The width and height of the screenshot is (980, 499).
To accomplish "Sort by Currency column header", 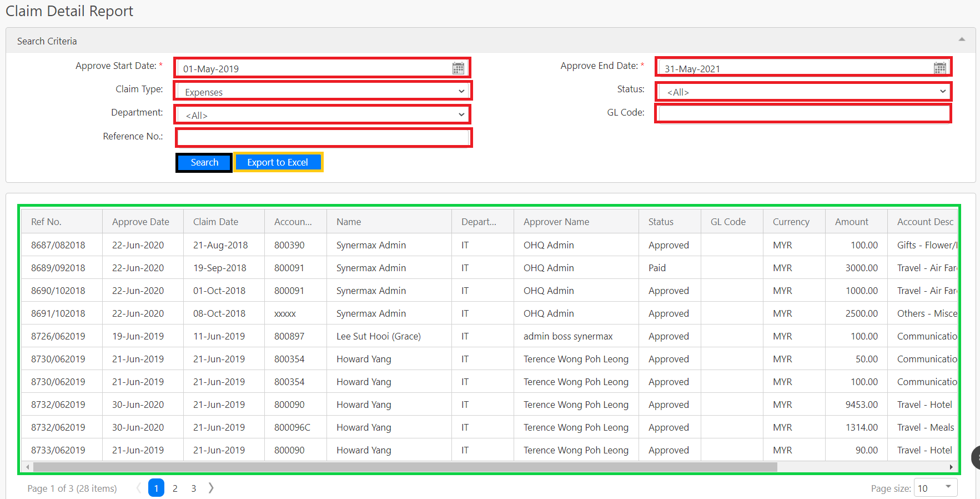I will [x=794, y=221].
